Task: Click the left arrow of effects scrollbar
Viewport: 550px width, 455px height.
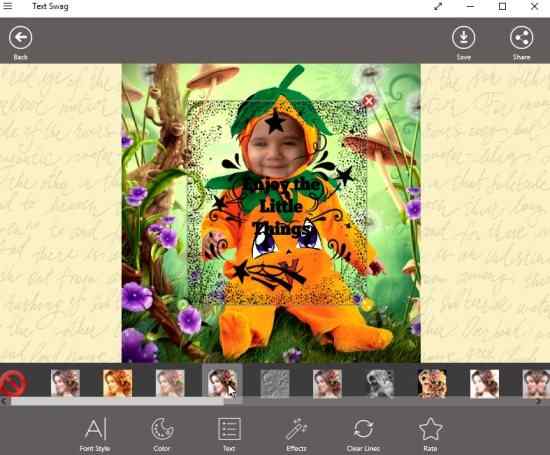Action: 4,402
